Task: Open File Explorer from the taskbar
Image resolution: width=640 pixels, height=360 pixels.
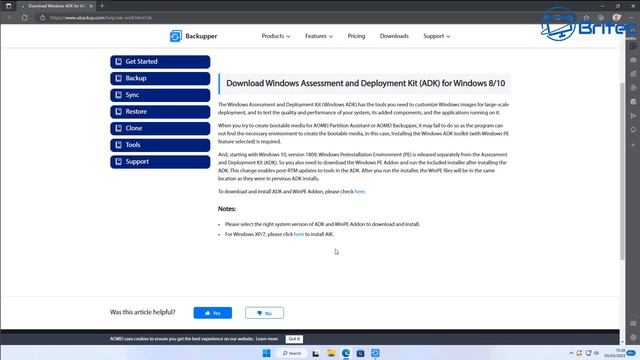Action: click(x=331, y=353)
